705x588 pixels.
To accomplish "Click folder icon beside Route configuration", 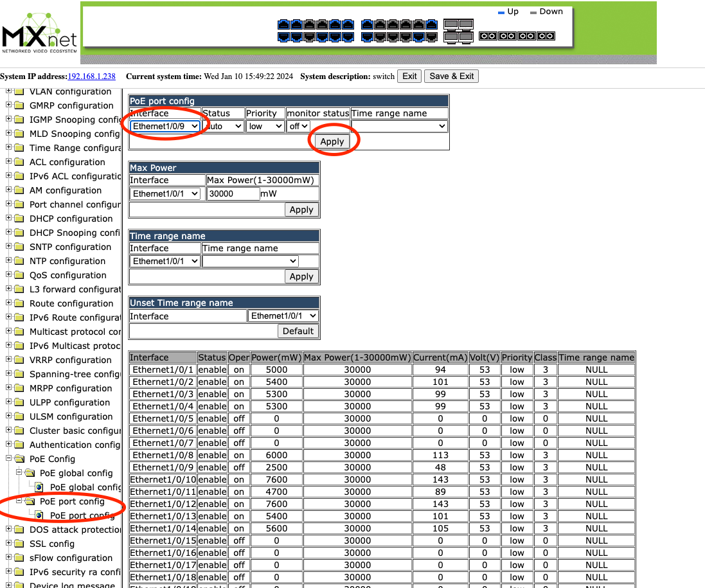I will [19, 304].
